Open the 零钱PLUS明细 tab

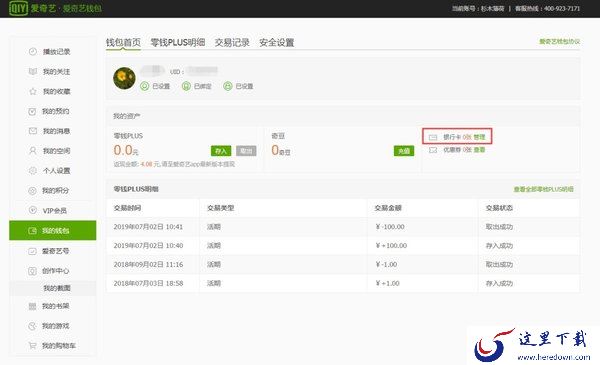[178, 42]
